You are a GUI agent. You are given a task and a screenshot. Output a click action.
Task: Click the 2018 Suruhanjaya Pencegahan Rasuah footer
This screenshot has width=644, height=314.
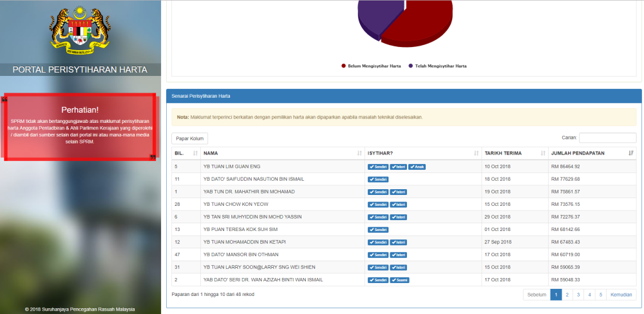tap(80, 309)
